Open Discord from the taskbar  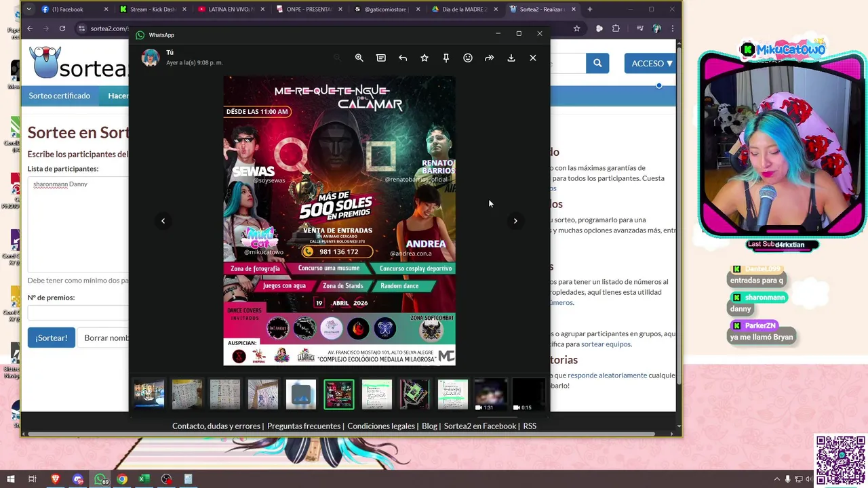(78, 479)
